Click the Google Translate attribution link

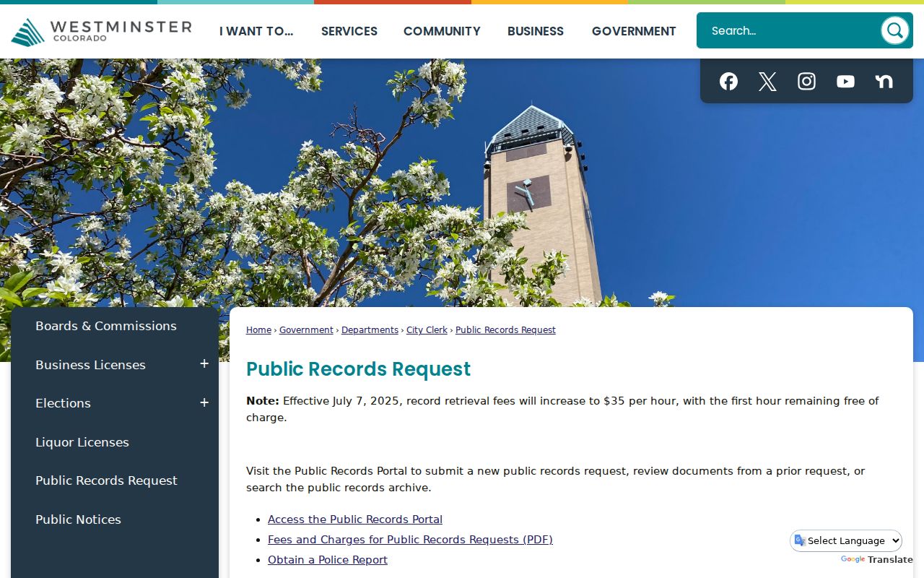876,560
